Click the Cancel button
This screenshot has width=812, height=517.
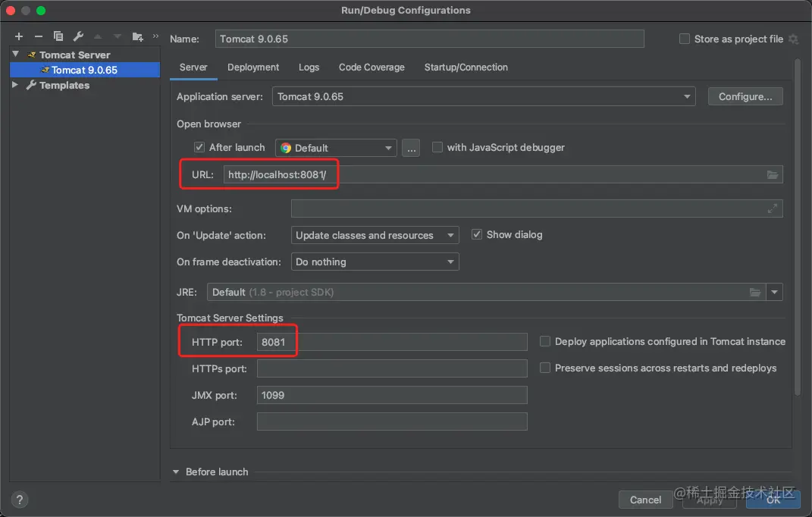pyautogui.click(x=645, y=500)
